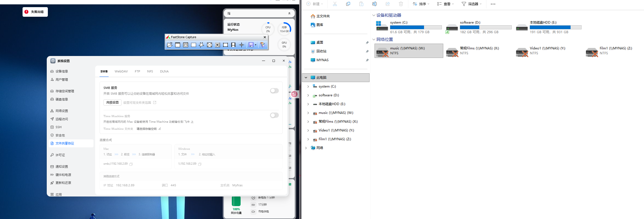The height and width of the screenshot is (219, 644).
Task: Open FastStone's output destination dropdown arrow
Action: point(255,45)
